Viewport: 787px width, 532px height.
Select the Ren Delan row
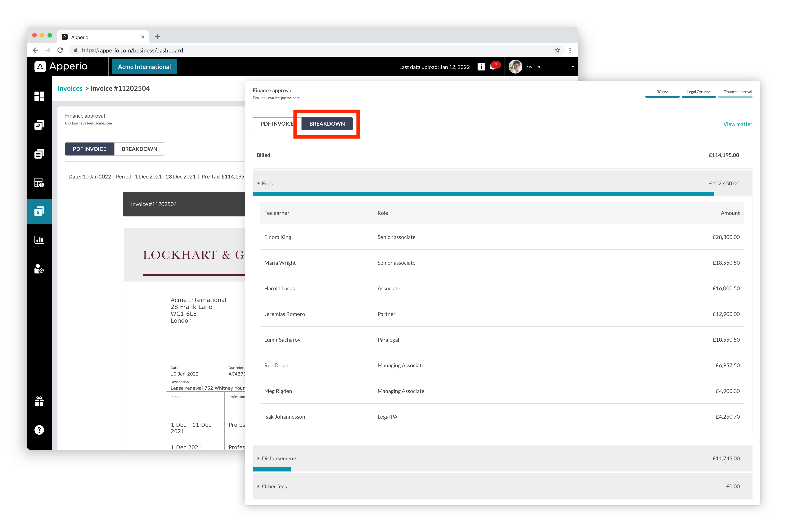tap(501, 365)
